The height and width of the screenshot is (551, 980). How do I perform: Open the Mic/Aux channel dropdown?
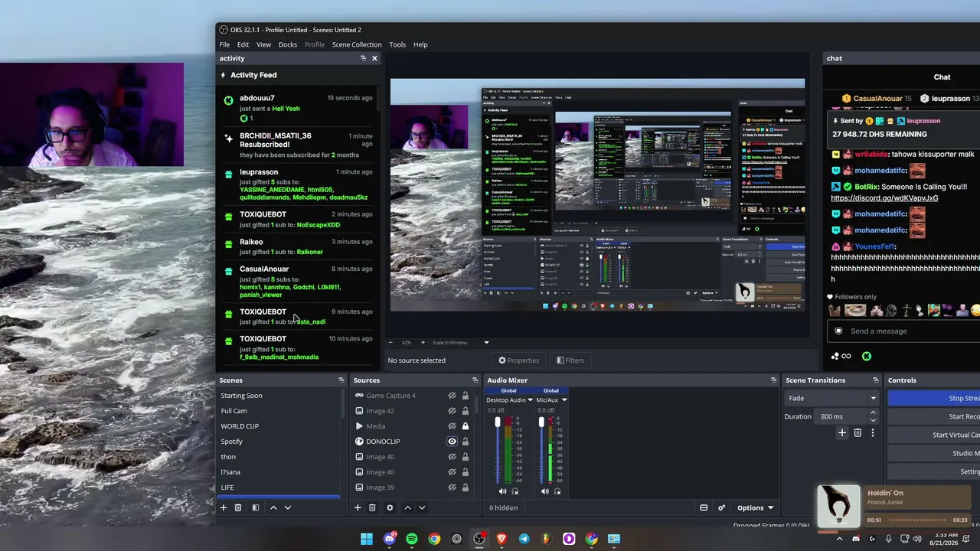pyautogui.click(x=564, y=400)
